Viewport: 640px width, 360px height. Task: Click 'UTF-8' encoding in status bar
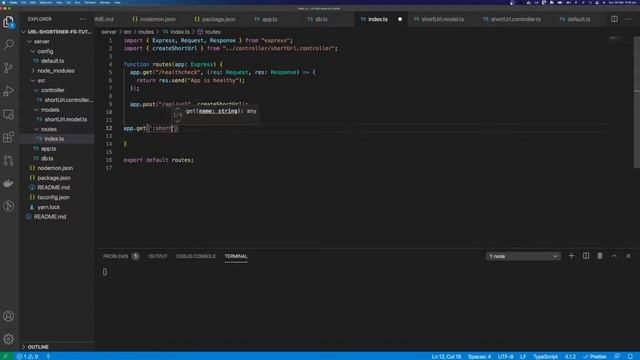click(x=506, y=356)
